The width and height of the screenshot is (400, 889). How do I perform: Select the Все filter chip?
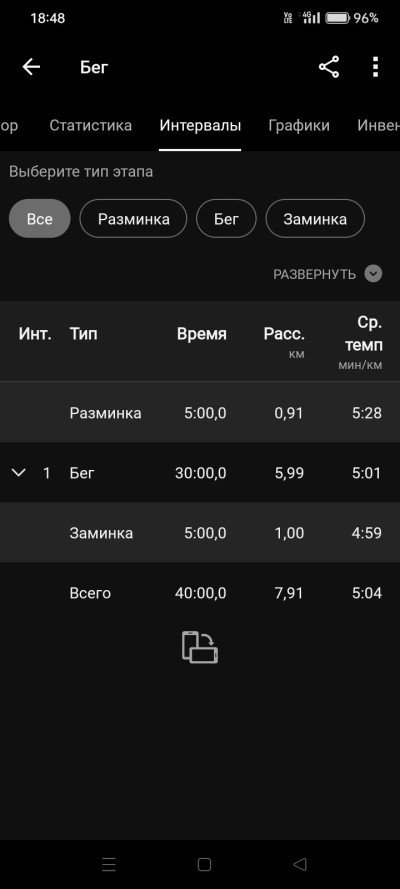click(40, 218)
